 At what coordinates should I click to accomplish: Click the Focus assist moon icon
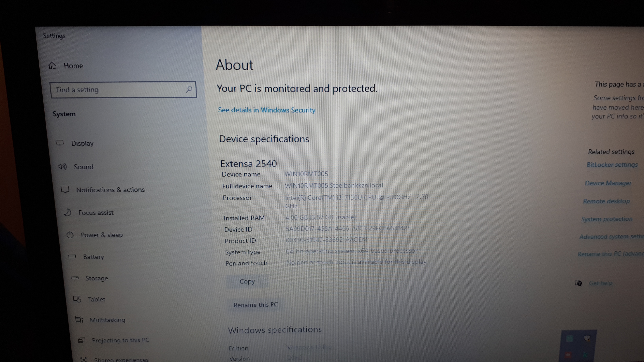point(67,212)
